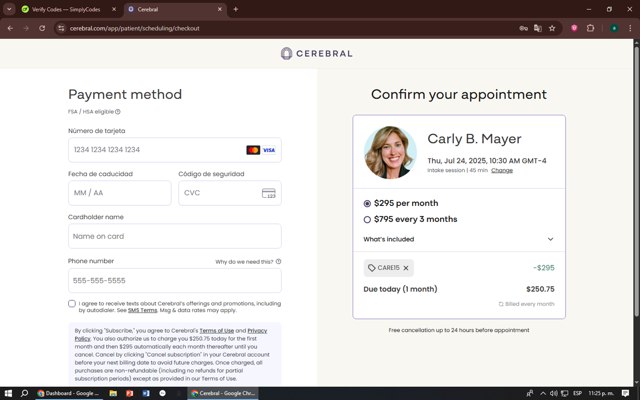Click Carly B. Mayer's profile photo

pyautogui.click(x=390, y=152)
